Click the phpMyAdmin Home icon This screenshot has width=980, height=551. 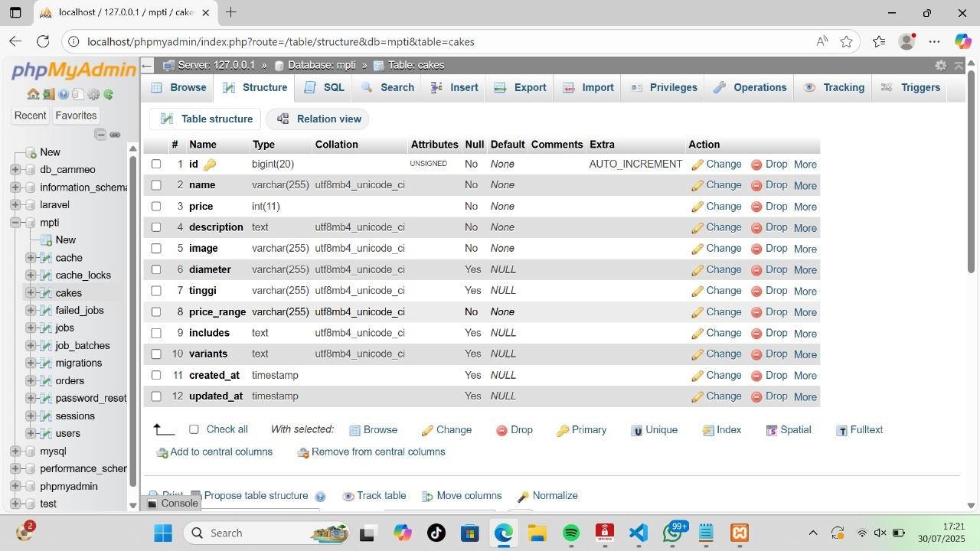click(x=33, y=94)
